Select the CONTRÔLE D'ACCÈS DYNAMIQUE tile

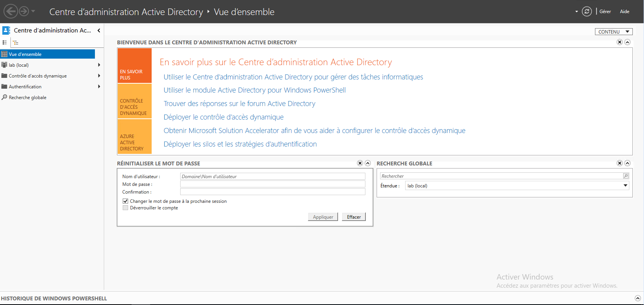135,101
